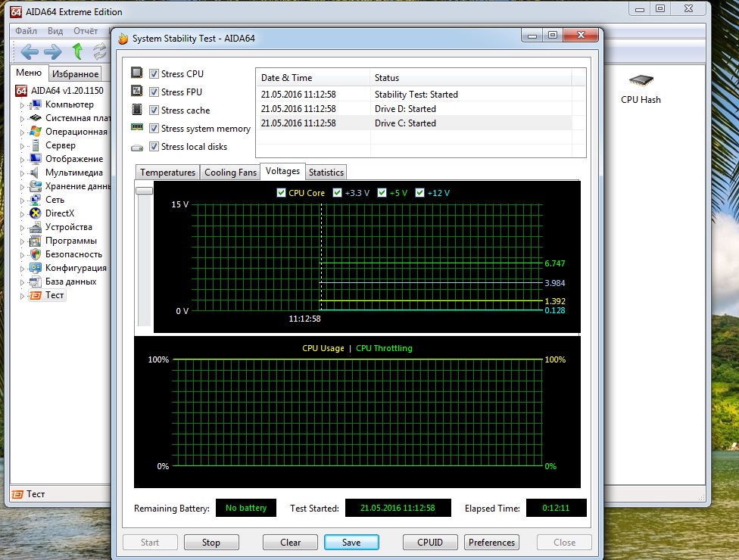Uncheck the Stress CPU checkbox

pyautogui.click(x=154, y=74)
